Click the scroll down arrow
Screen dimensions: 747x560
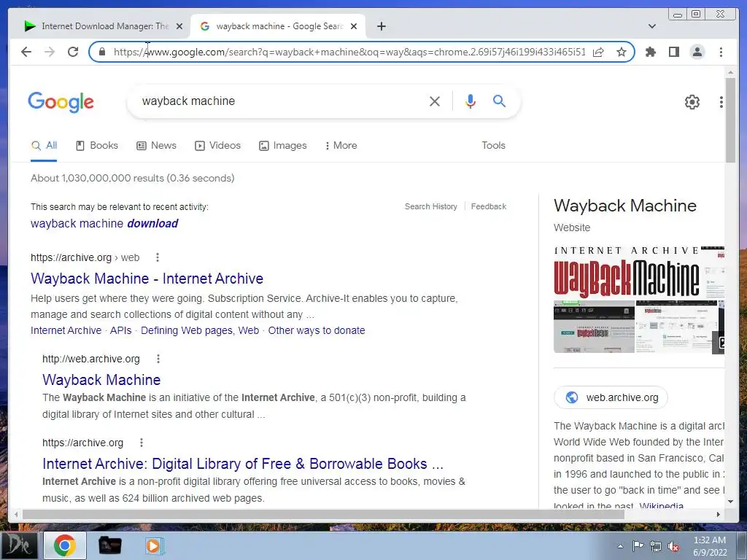point(729,501)
